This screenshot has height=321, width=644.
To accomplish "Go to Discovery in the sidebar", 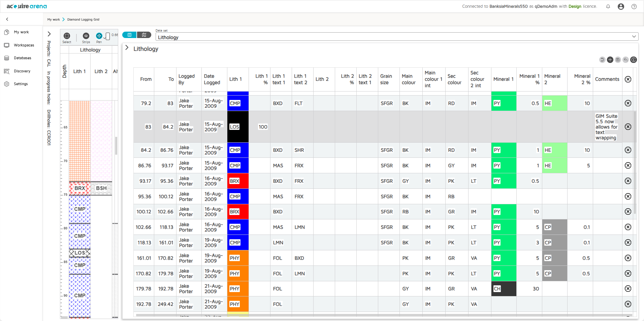I will click(22, 71).
